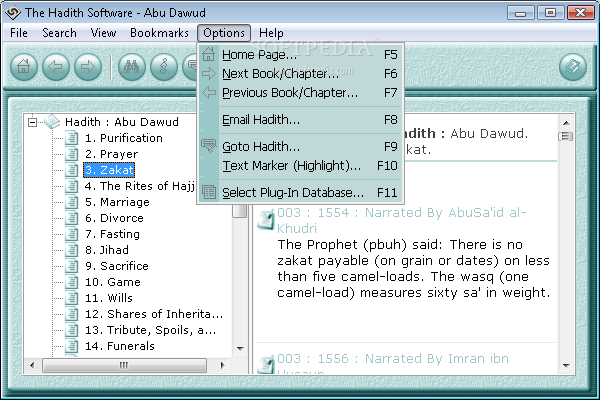Click the Back arrow toolbar button
The image size is (600, 400).
click(x=56, y=67)
